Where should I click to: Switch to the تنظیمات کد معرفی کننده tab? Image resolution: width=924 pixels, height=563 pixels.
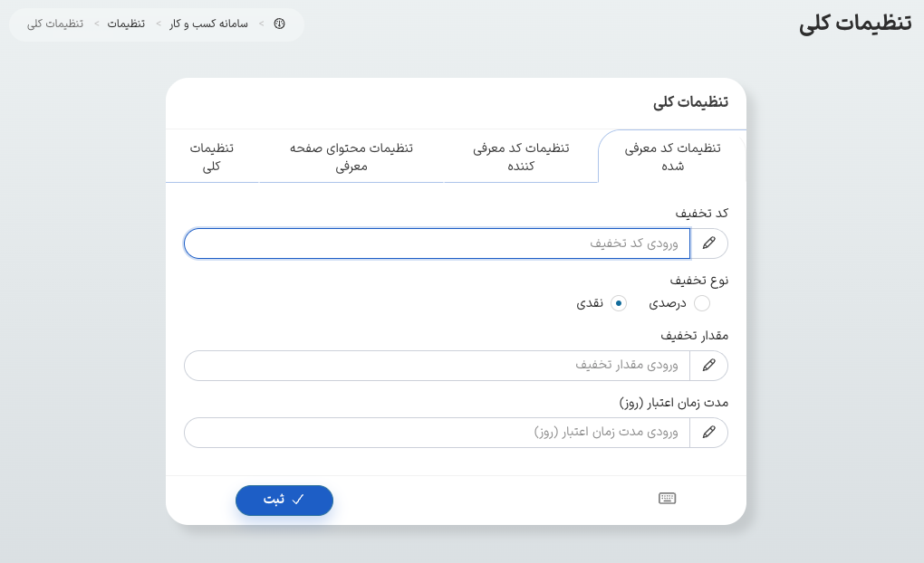tap(521, 156)
